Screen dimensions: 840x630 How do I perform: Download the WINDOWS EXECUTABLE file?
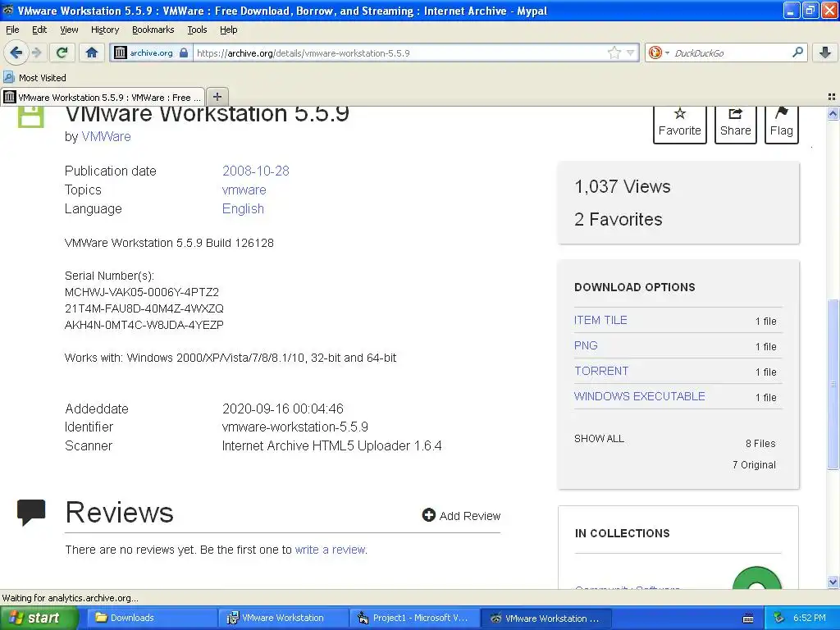(639, 396)
